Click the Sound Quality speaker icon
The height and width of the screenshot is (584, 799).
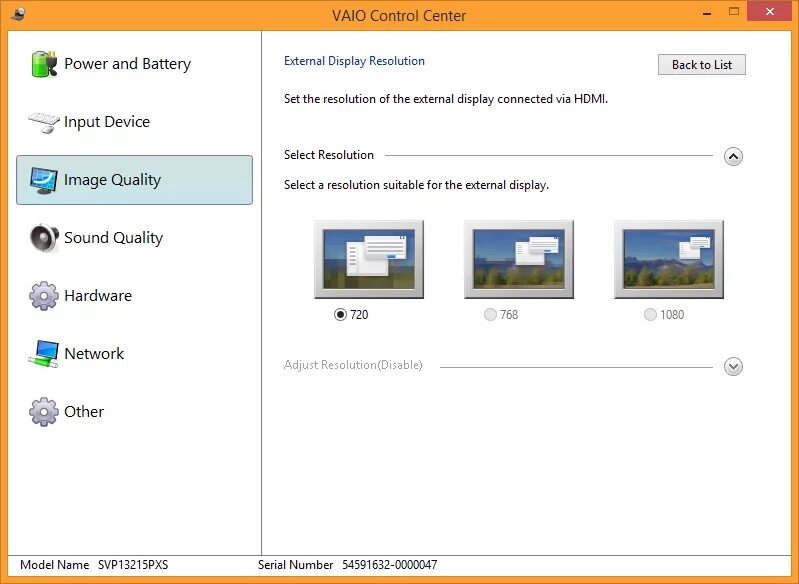44,238
